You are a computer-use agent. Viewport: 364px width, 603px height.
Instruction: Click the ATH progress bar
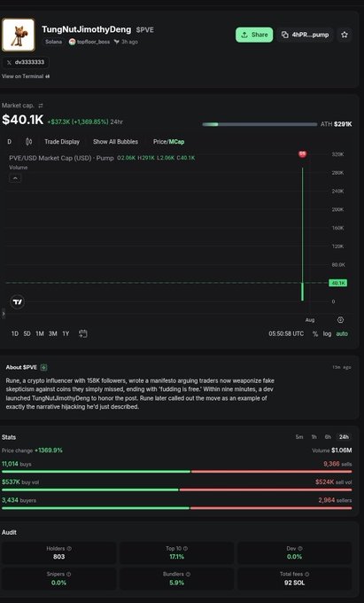point(259,124)
